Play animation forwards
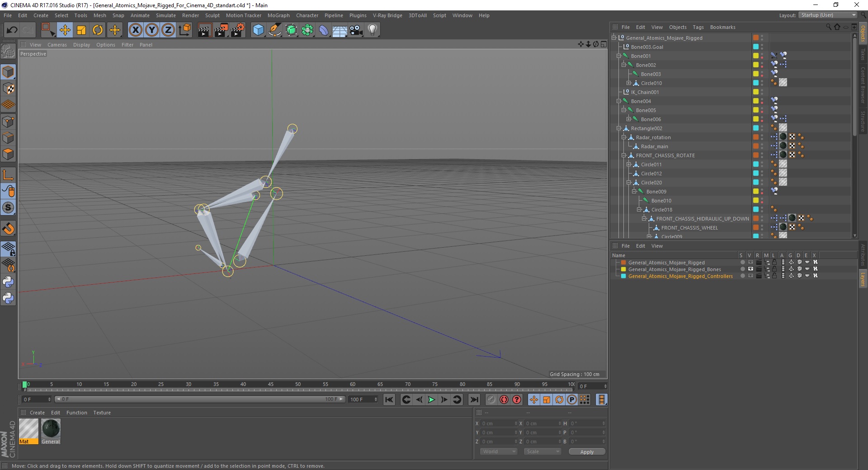Screen dimensions: 868x470 (431, 399)
